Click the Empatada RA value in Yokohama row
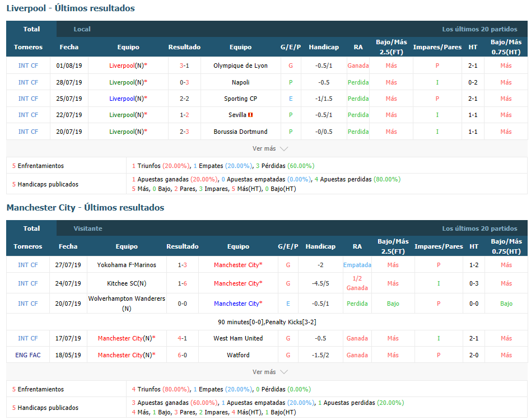The height and width of the screenshot is (420, 531). coord(357,265)
